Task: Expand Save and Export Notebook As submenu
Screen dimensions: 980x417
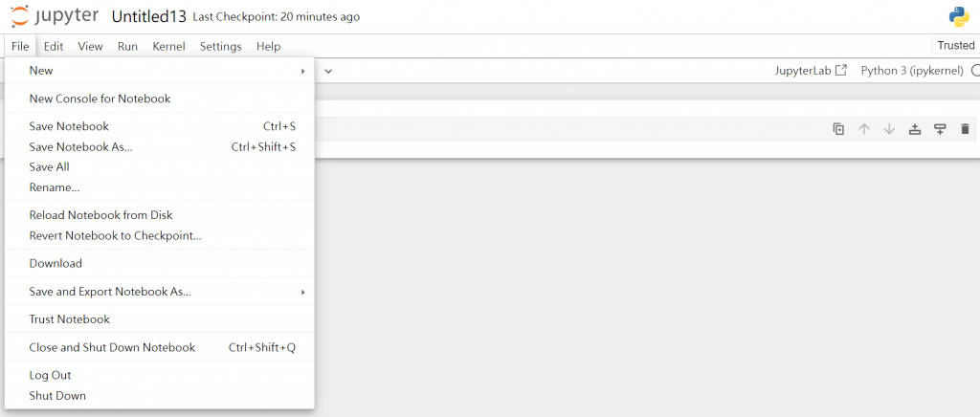Action: 160,292
